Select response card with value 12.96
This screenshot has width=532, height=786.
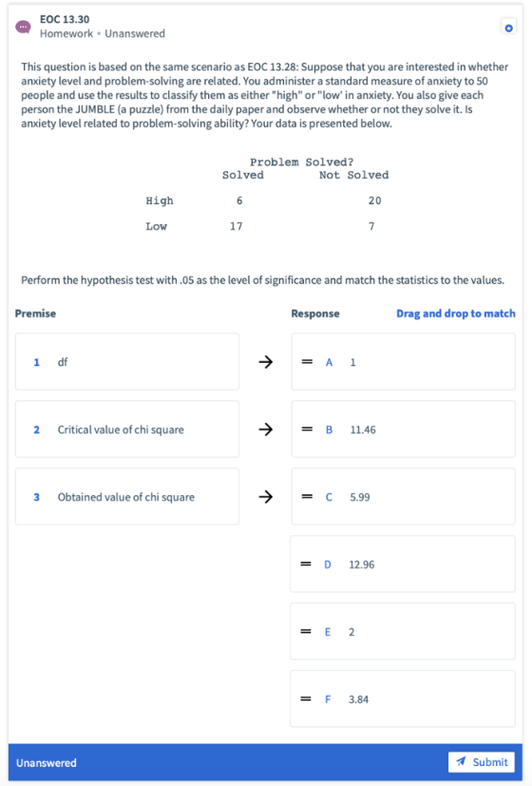click(403, 564)
